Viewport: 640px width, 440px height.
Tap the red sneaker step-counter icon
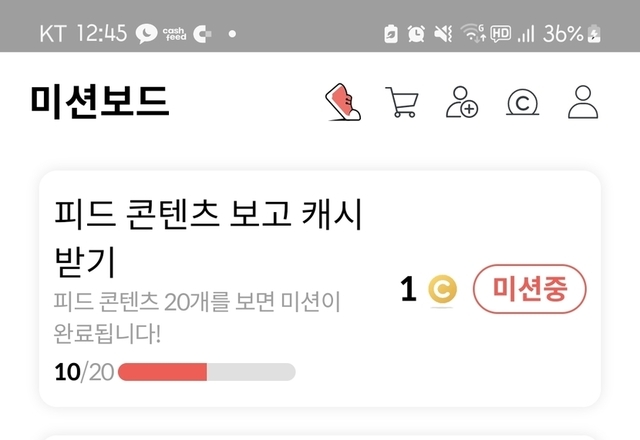click(343, 102)
